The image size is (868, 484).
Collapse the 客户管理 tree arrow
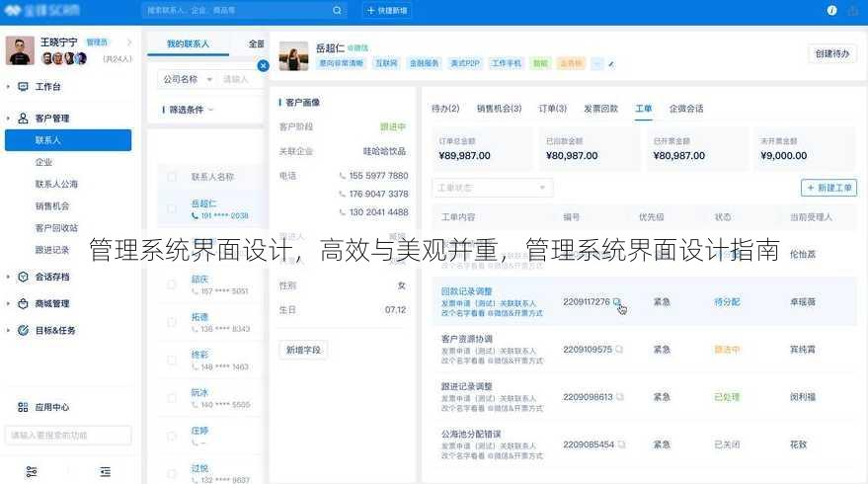(8, 118)
